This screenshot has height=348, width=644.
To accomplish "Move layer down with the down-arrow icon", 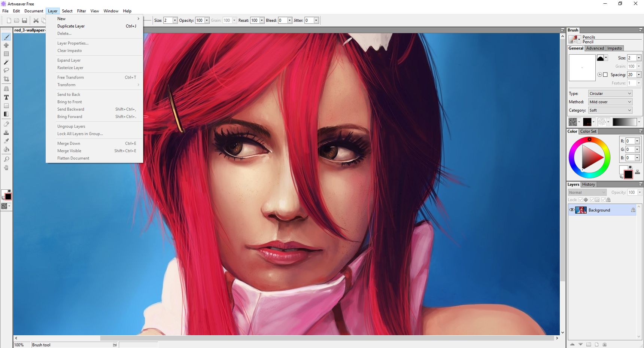I will (x=580, y=344).
